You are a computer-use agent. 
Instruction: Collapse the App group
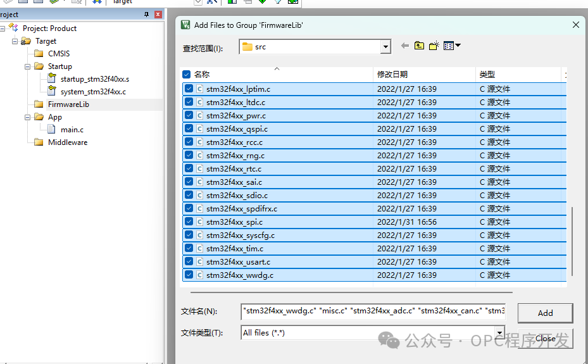27,117
